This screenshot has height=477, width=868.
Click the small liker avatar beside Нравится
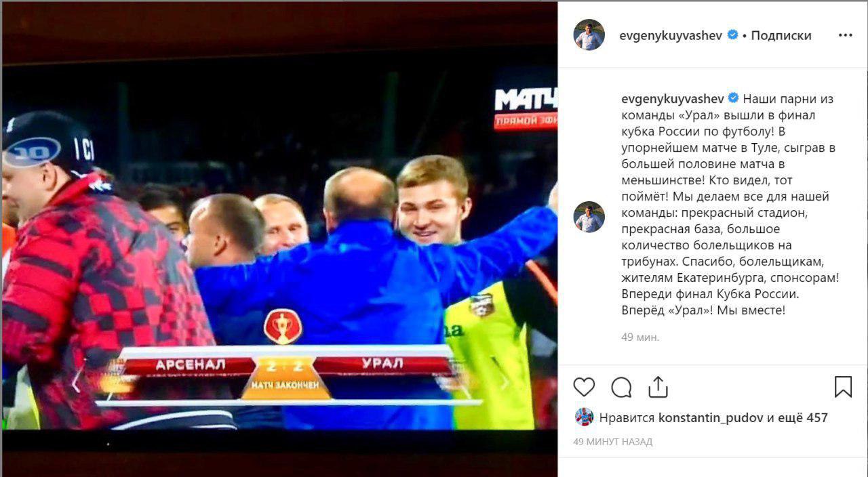584,417
